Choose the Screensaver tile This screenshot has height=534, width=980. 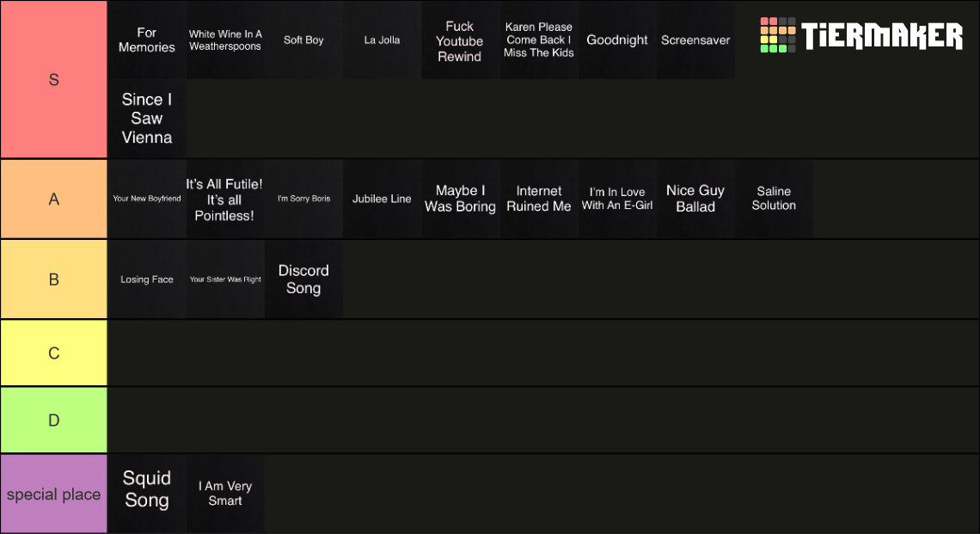695,40
